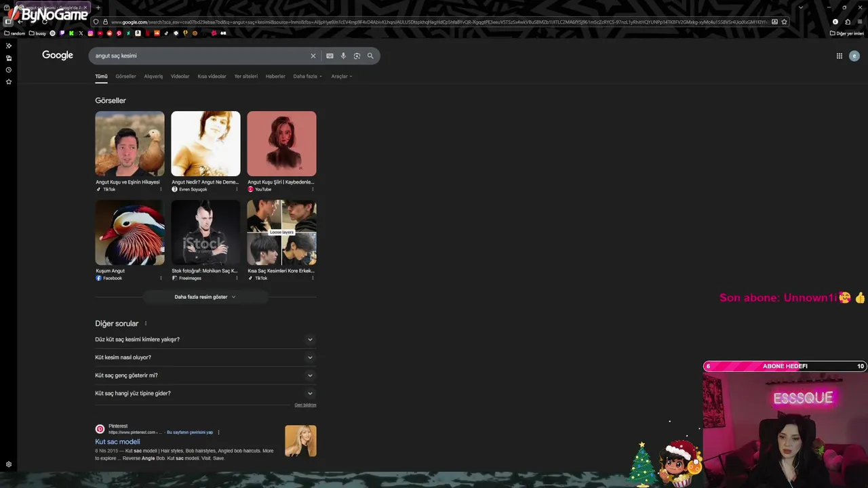Screen dimensions: 868x488
Task: Show the tab list dropdown arrow
Action: [x=801, y=7]
